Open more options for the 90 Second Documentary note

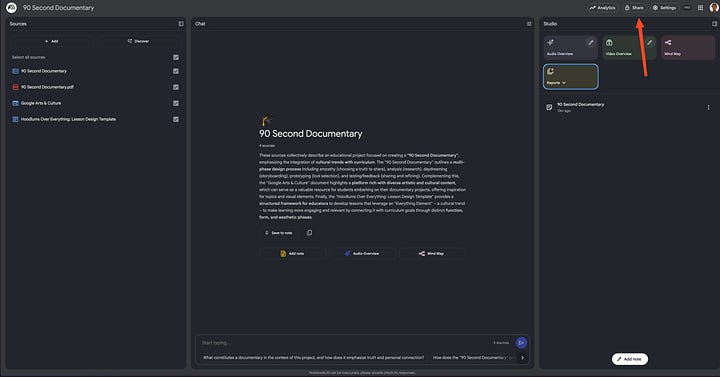[708, 107]
